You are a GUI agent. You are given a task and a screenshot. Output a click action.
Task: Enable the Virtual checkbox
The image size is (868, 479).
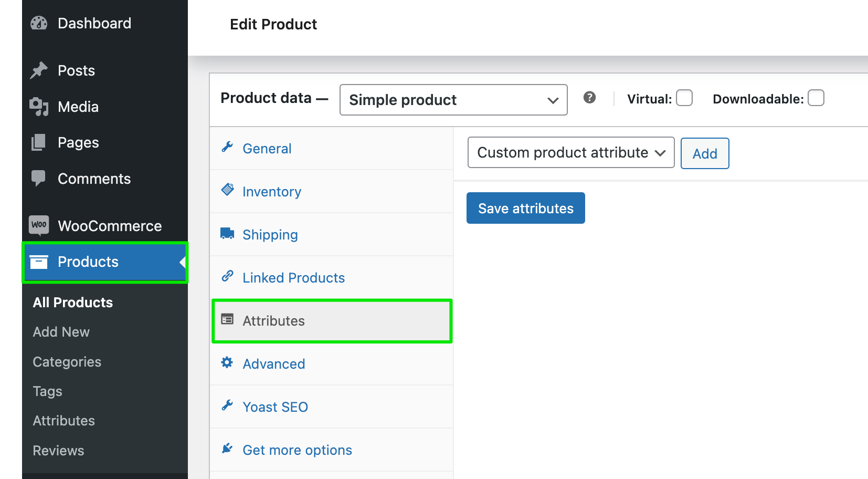(x=684, y=98)
